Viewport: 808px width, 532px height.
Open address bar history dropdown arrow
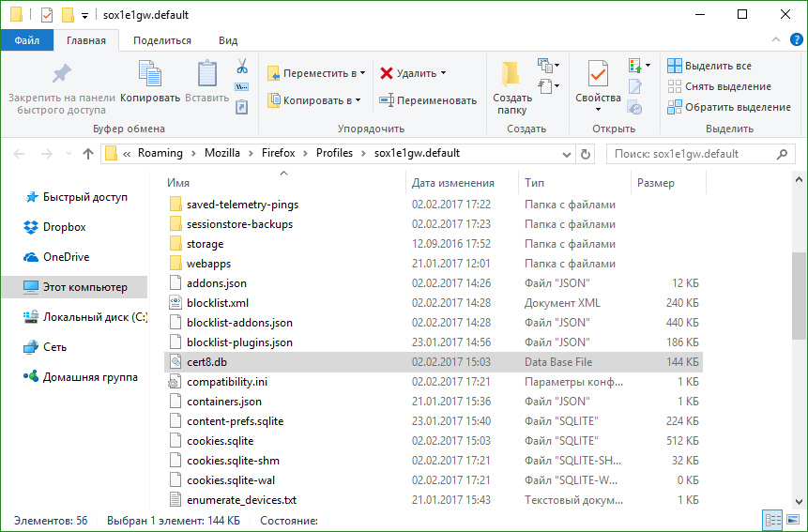click(x=566, y=154)
